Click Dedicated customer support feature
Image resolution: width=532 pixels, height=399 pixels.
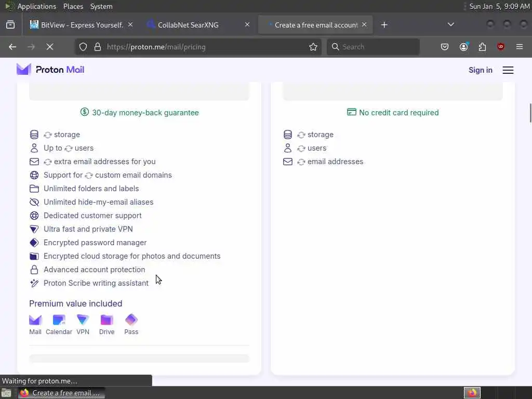tap(92, 216)
